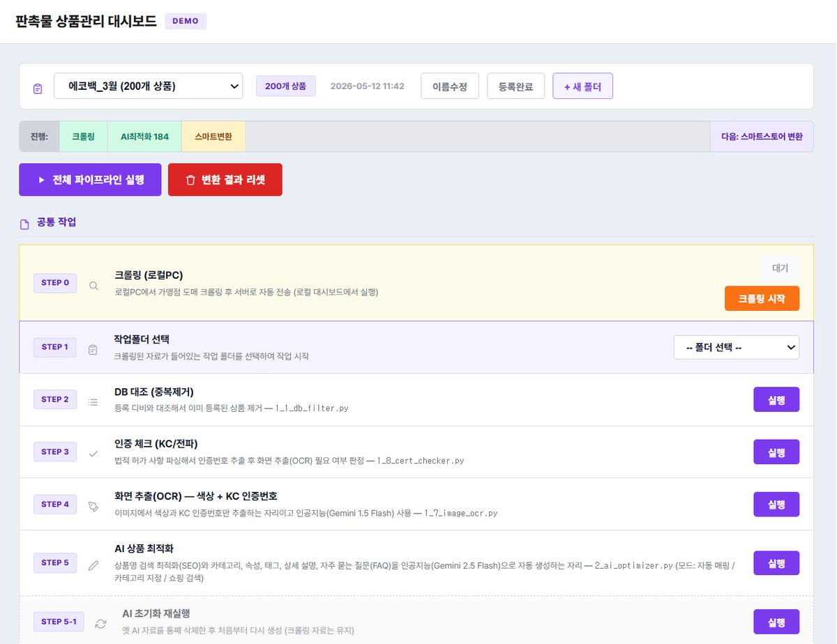Click the 판촉물 상품관리 대시보드 title
This screenshot has height=644, width=837.
point(86,21)
